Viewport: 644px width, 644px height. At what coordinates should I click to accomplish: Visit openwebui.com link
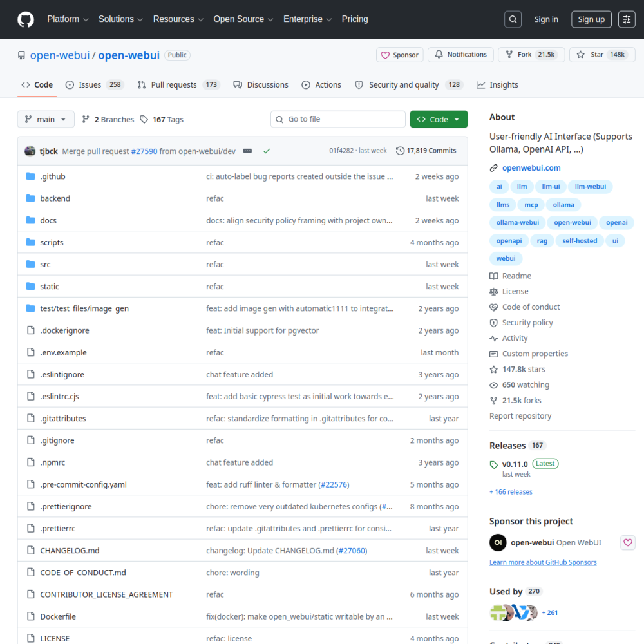(x=531, y=167)
